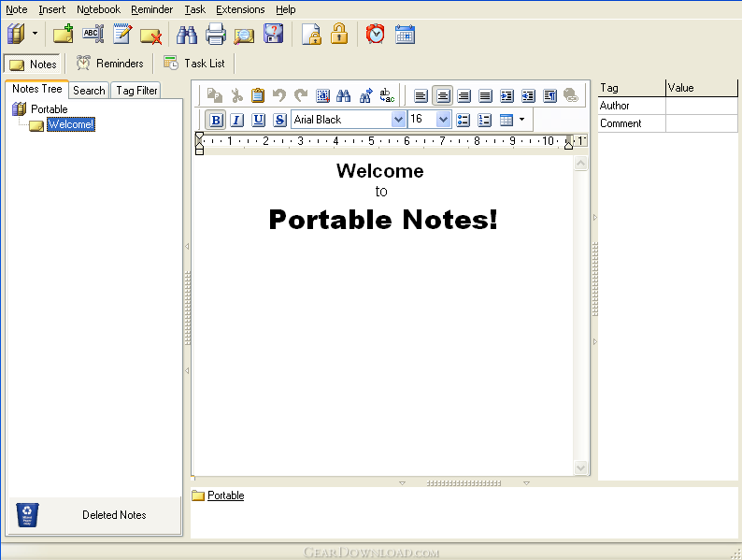Image resolution: width=742 pixels, height=560 pixels.
Task: Click the paragraph formatting icon
Action: coord(549,96)
